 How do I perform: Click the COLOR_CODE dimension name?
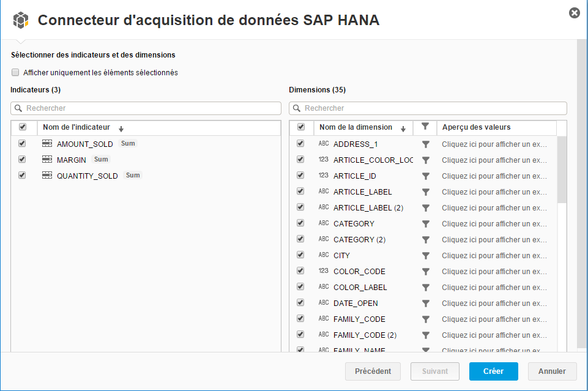359,272
